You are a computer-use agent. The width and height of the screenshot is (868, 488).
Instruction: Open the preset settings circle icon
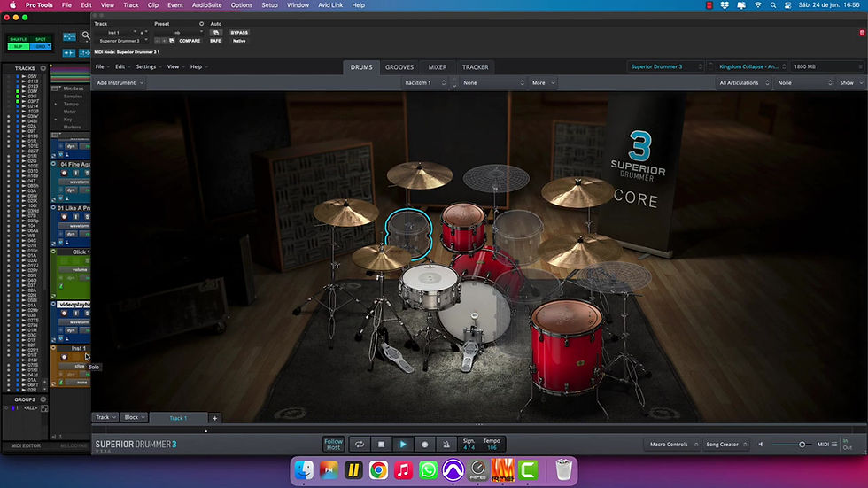click(x=202, y=24)
